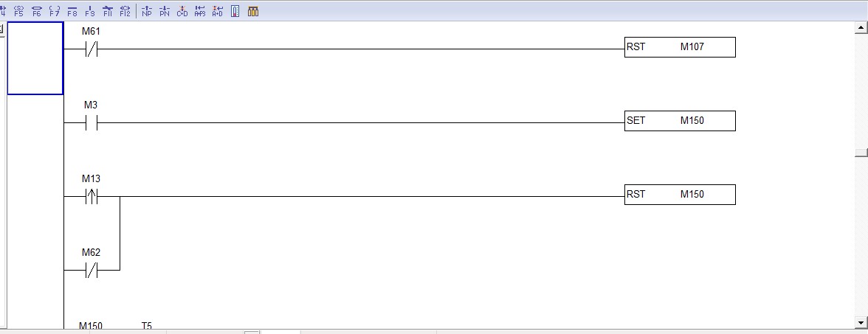Select the PN toolbar icon
Screen dimensions: 868x334
164,11
